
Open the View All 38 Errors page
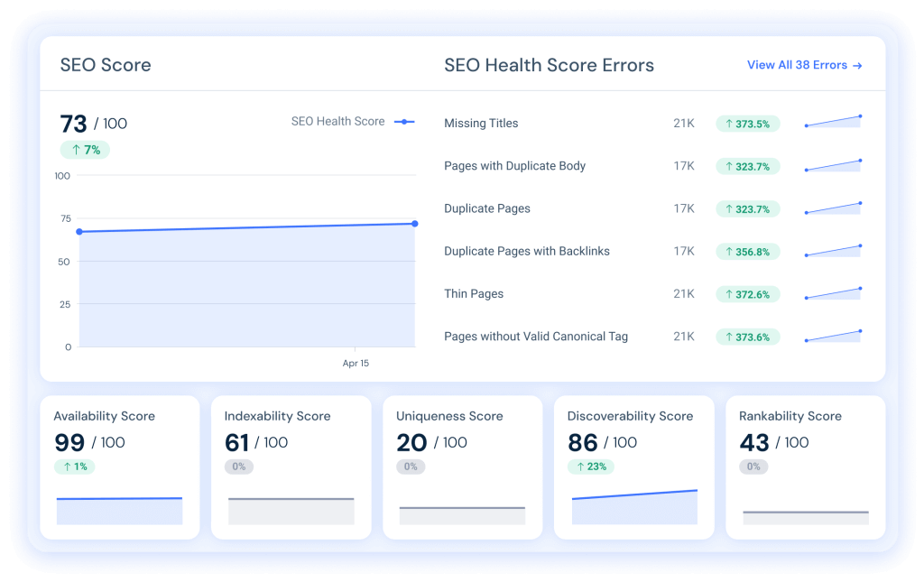click(804, 65)
